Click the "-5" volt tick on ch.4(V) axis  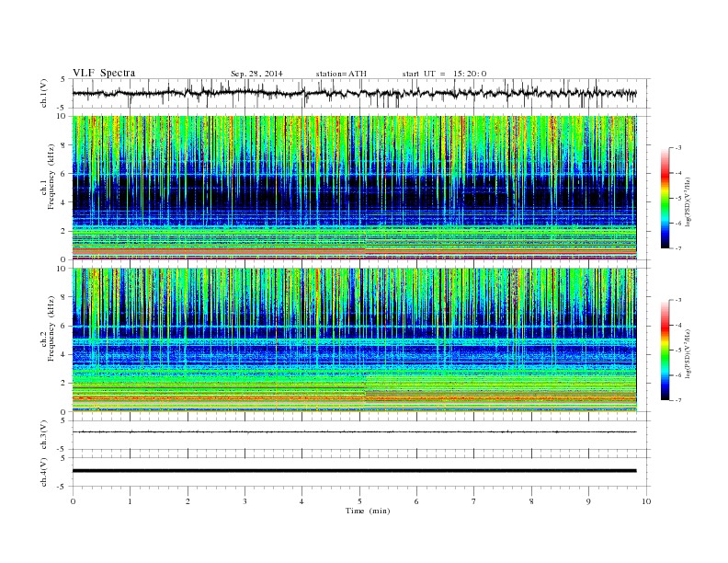point(63,487)
